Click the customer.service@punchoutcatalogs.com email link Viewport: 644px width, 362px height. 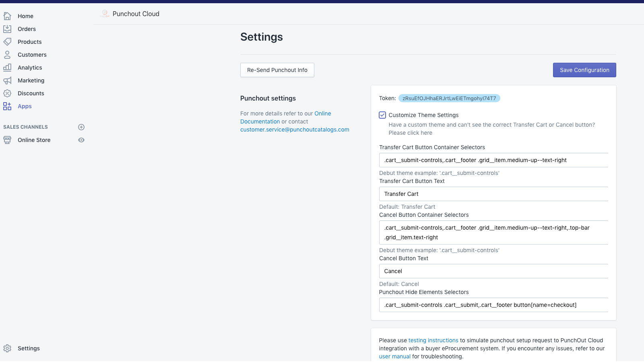click(295, 130)
